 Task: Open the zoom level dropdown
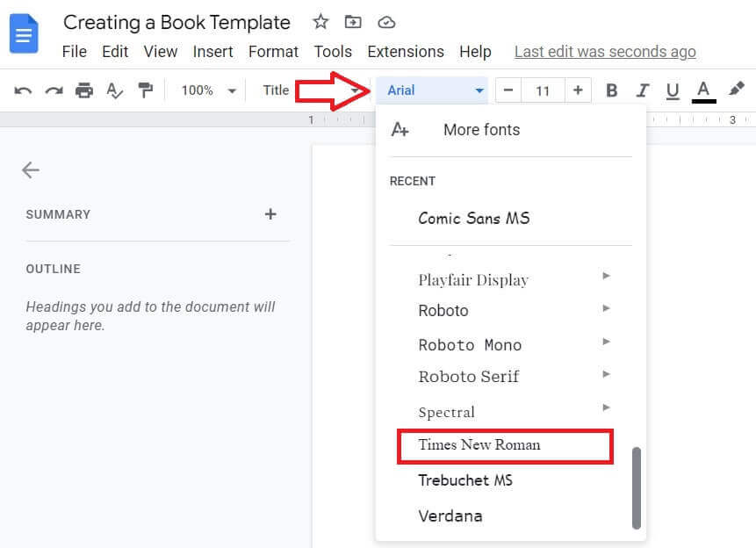(206, 90)
